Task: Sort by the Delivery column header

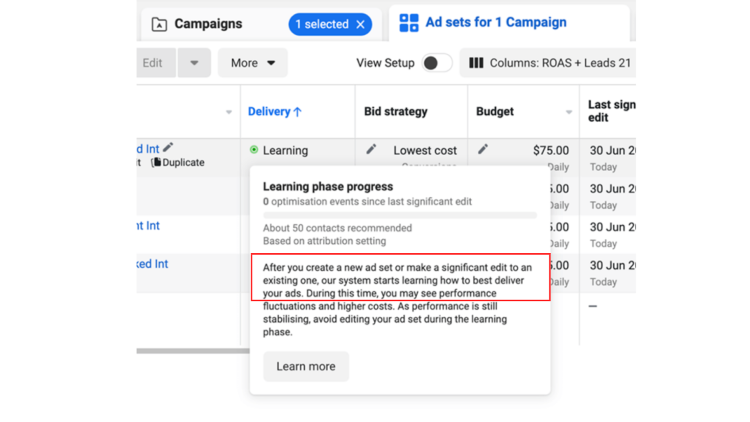Action: point(274,112)
